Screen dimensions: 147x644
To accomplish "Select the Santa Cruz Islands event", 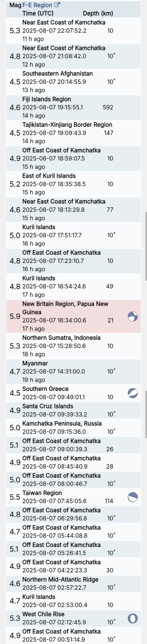I will click(x=73, y=410).
